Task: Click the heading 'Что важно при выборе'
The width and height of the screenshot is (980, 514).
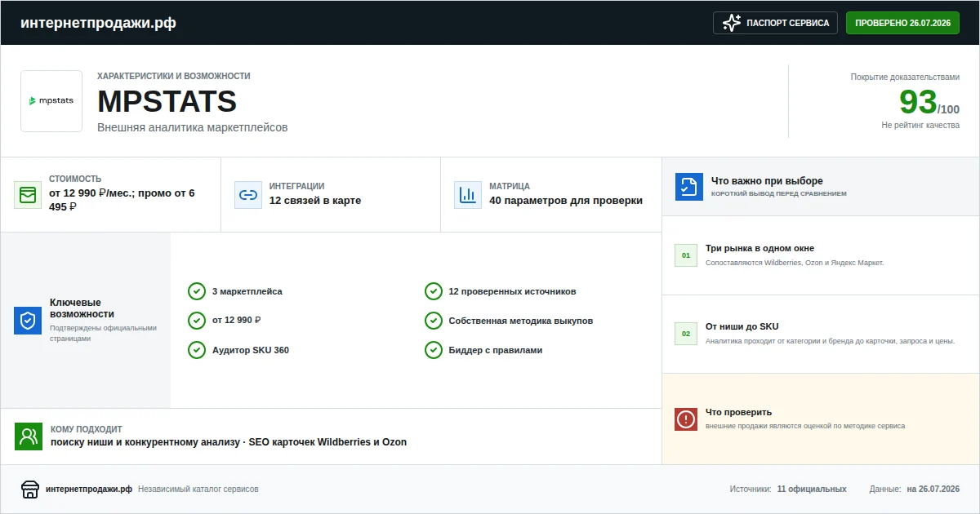Action: tap(767, 181)
